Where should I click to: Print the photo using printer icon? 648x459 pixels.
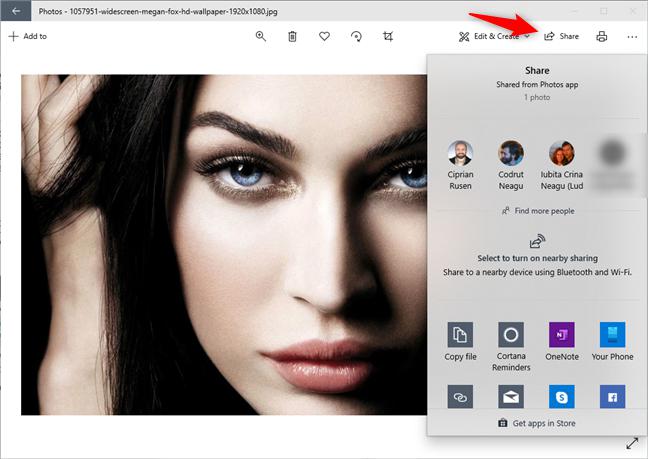[601, 36]
